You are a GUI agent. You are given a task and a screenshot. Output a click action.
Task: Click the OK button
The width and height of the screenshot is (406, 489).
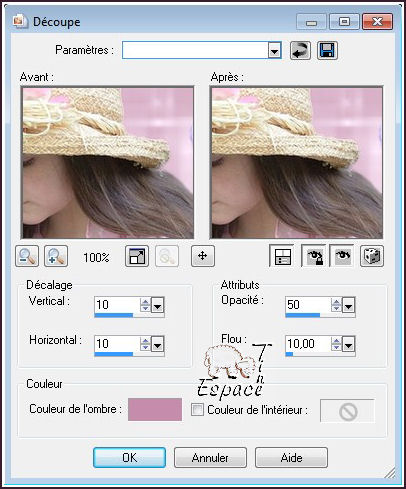tap(129, 458)
